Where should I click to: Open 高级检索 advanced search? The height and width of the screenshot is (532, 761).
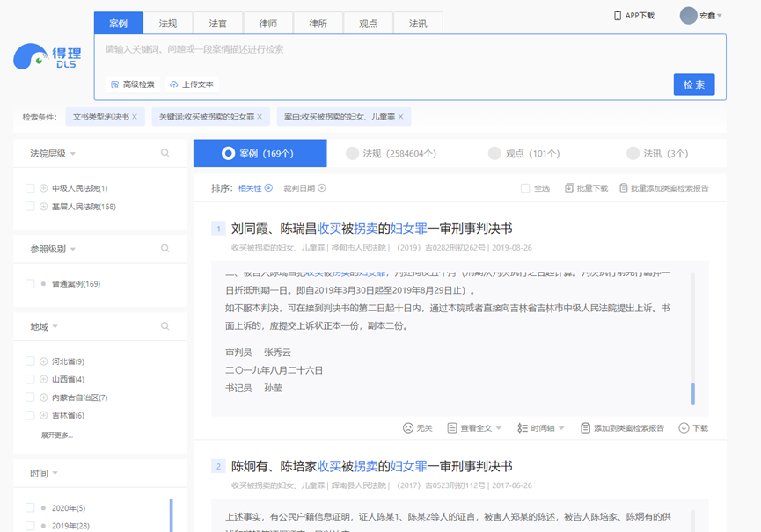133,84
